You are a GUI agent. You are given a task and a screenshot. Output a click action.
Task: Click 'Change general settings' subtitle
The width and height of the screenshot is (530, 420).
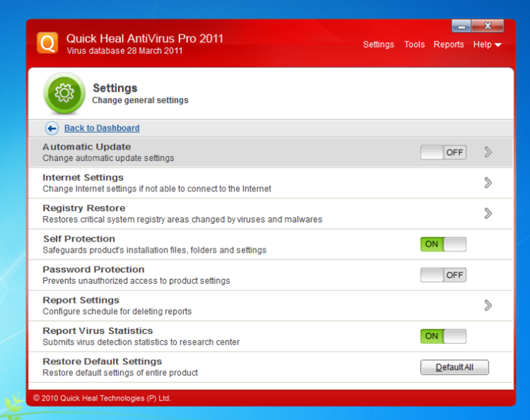click(x=140, y=100)
